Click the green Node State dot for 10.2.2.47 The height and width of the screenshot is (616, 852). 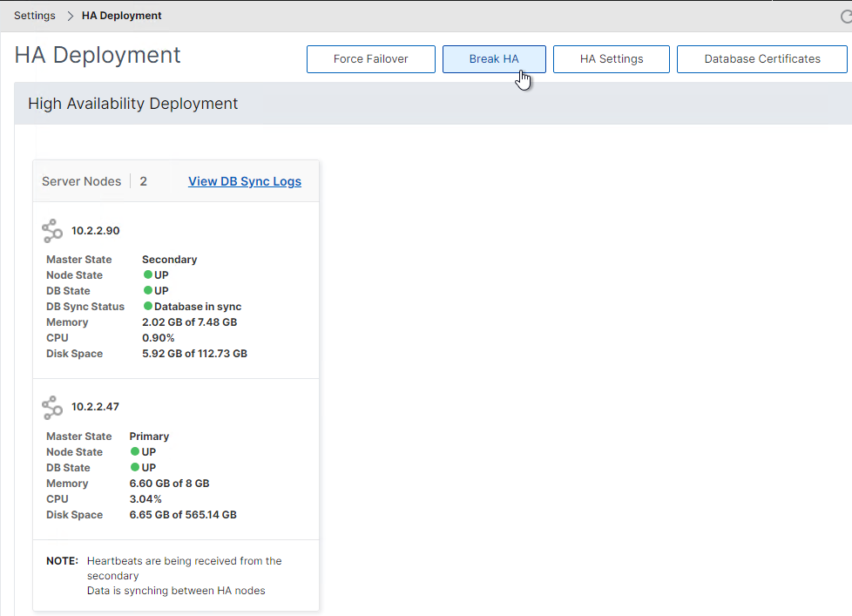135,451
